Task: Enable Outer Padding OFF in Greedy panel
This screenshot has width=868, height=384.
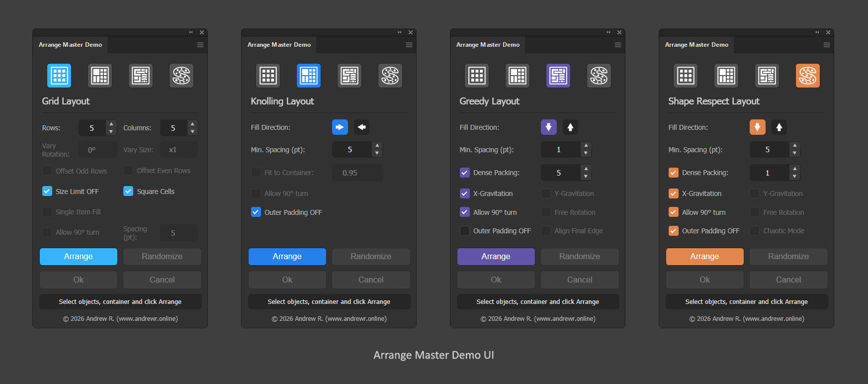Action: point(465,231)
